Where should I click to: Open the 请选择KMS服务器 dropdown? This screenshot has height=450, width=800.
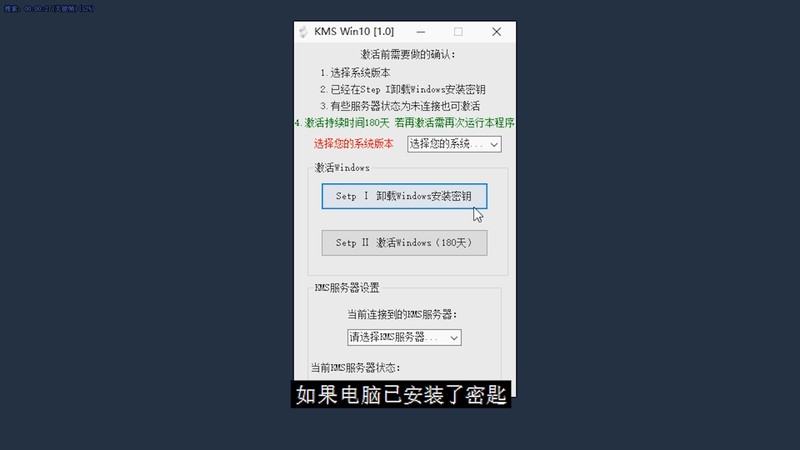coord(404,337)
